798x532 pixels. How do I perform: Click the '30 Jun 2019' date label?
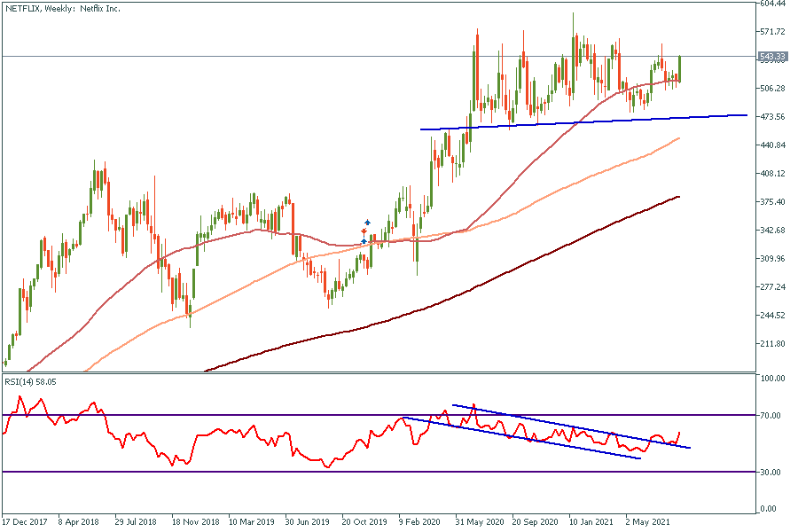tap(308, 522)
